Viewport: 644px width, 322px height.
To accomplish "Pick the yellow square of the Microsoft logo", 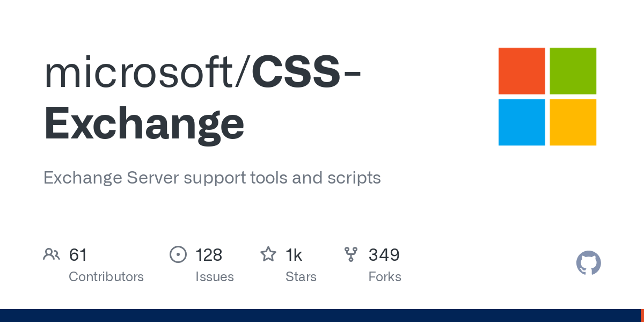I will pyautogui.click(x=573, y=122).
